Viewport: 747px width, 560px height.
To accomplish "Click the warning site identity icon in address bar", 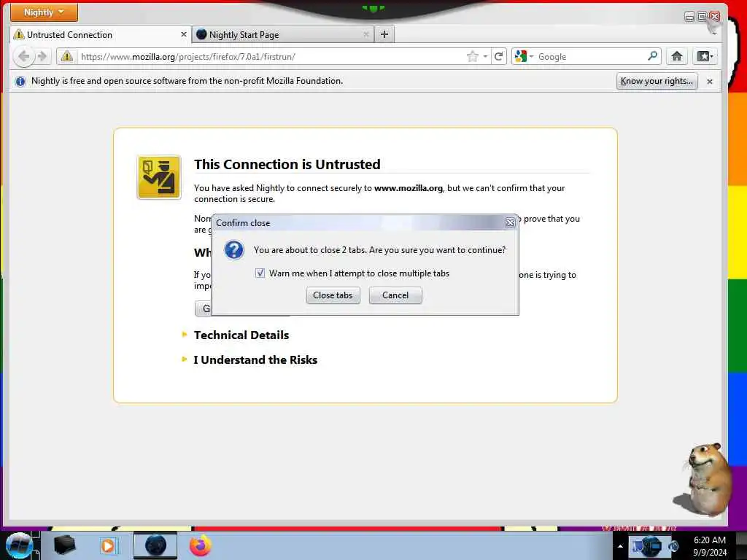I will (x=67, y=57).
